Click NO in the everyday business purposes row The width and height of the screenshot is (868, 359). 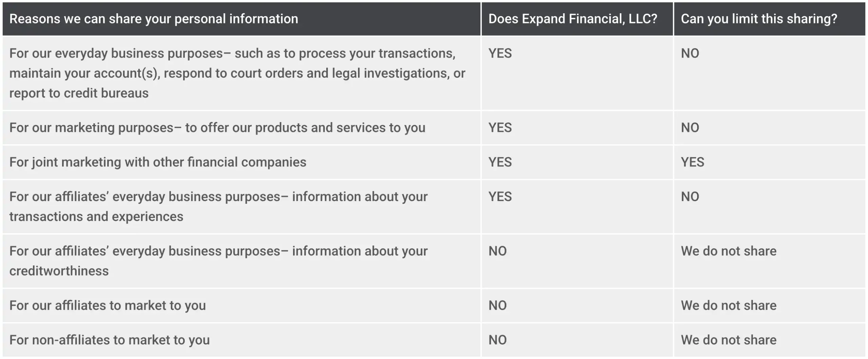(x=690, y=54)
